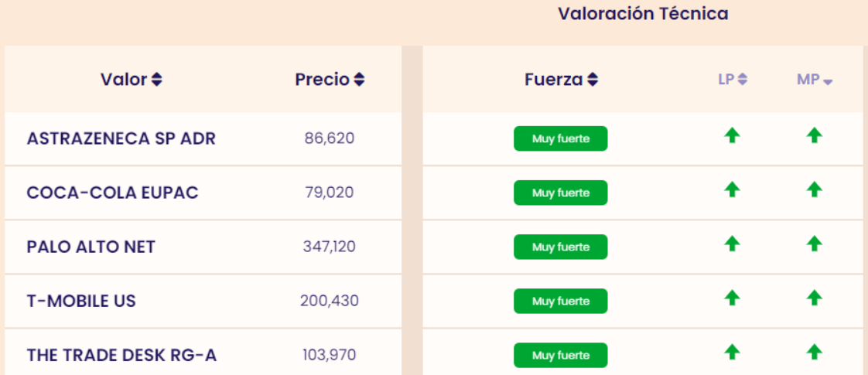Sort by LP column header
The height and width of the screenshot is (375, 868).
coord(732,80)
